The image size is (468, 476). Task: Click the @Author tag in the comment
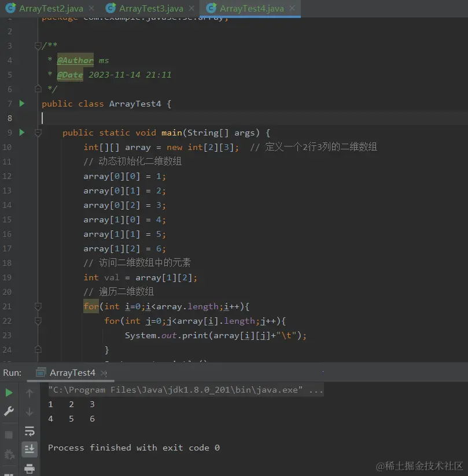pos(75,60)
